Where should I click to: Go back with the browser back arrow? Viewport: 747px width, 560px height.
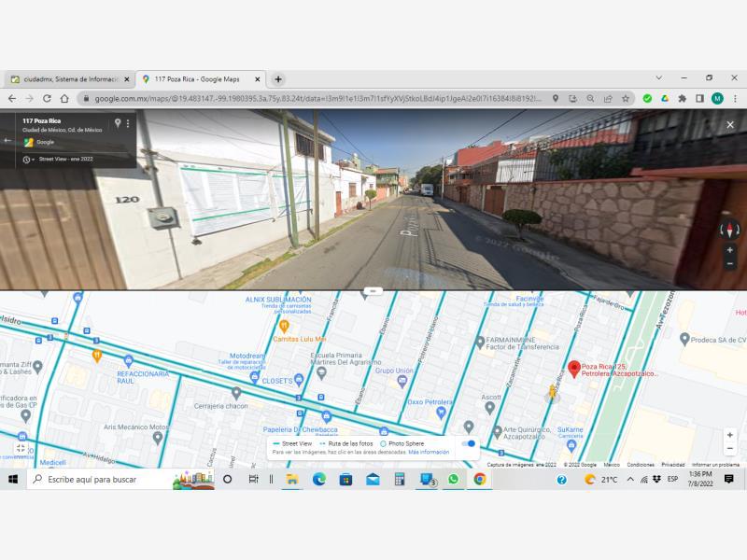(x=12, y=99)
